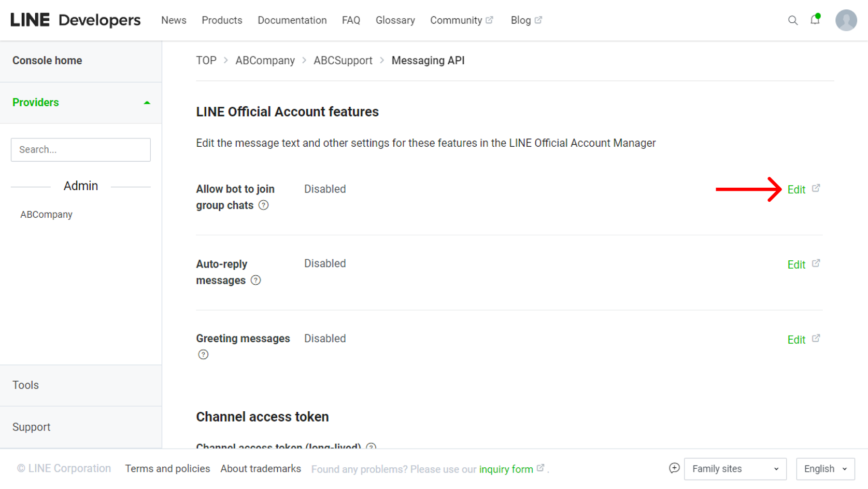Click the external link icon beside Greeting messages Edit
Viewport: 868px width, 489px height.
point(816,338)
